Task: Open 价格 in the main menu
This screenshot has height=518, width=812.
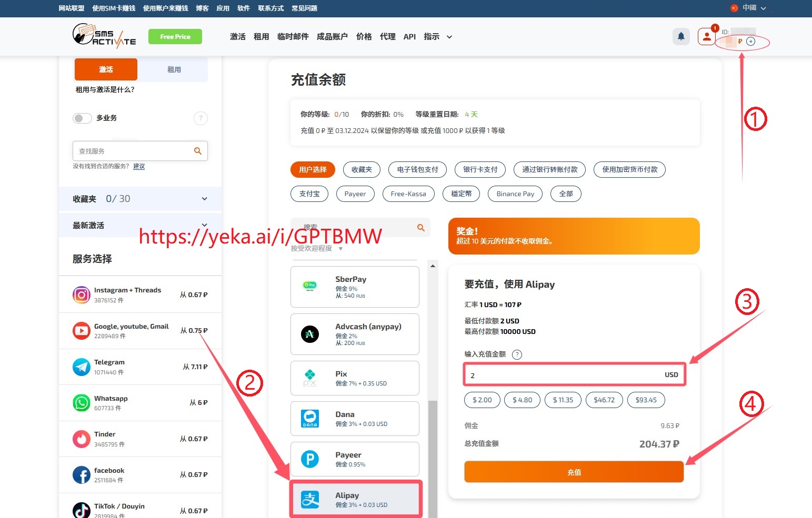Action: (364, 36)
